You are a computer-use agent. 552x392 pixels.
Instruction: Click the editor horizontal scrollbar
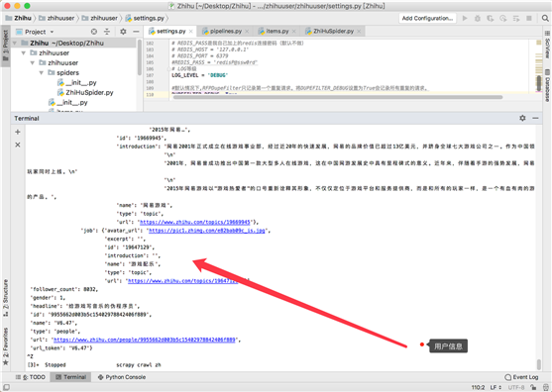pyautogui.click(x=337, y=97)
